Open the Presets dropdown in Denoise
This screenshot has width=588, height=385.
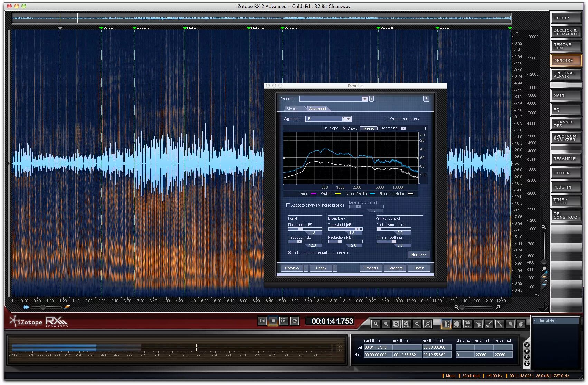pos(334,99)
